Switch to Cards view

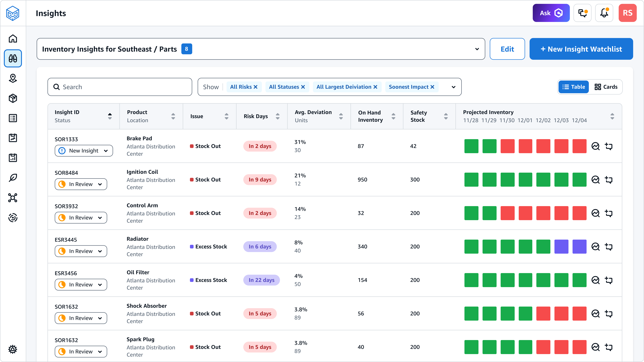click(x=606, y=87)
